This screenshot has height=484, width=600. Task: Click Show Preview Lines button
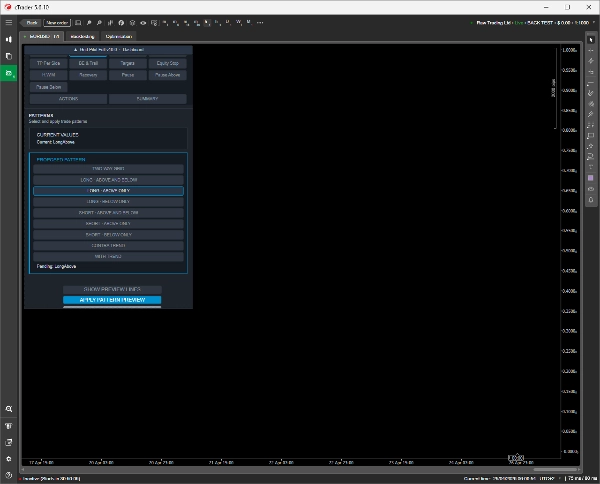112,289
